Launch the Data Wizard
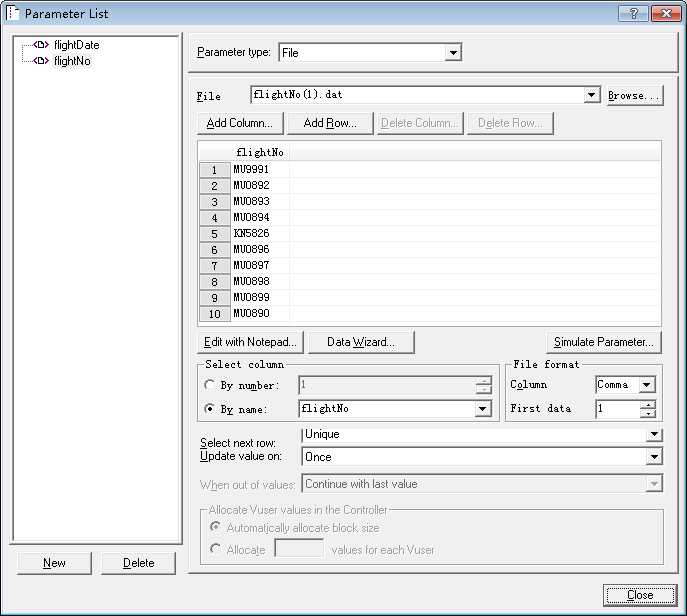 [x=361, y=342]
